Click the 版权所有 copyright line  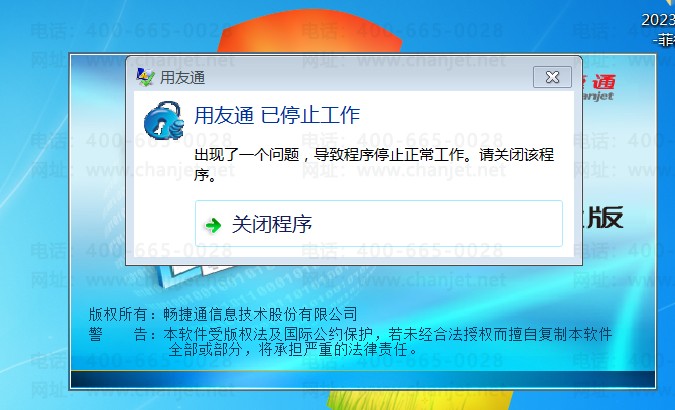[223, 314]
